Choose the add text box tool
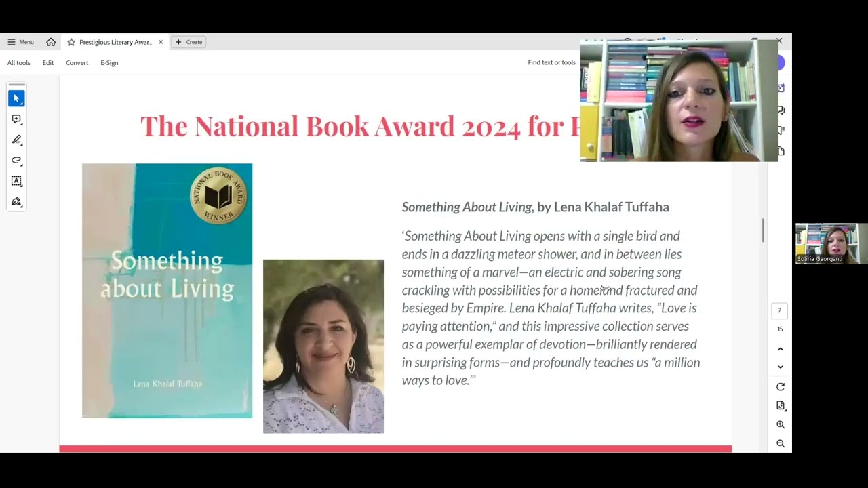The image size is (868, 488). pyautogui.click(x=17, y=181)
